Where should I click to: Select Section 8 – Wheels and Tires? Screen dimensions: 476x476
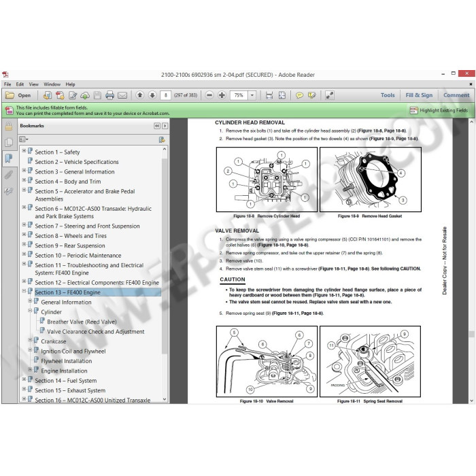point(71,236)
